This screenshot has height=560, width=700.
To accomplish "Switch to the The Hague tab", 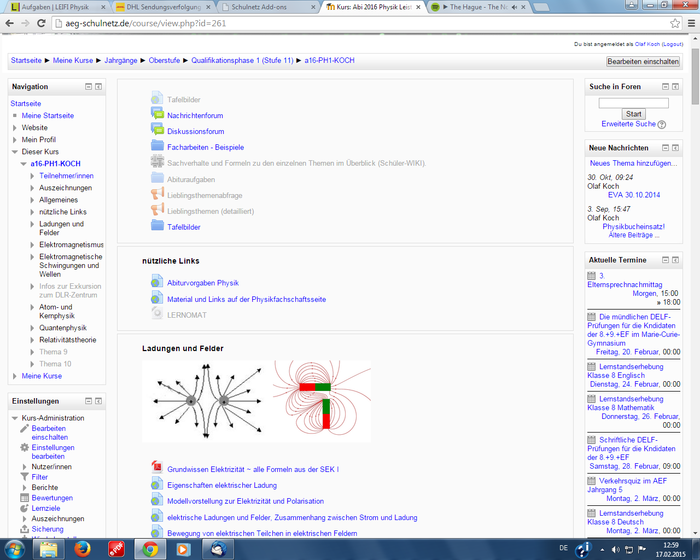I will [479, 7].
